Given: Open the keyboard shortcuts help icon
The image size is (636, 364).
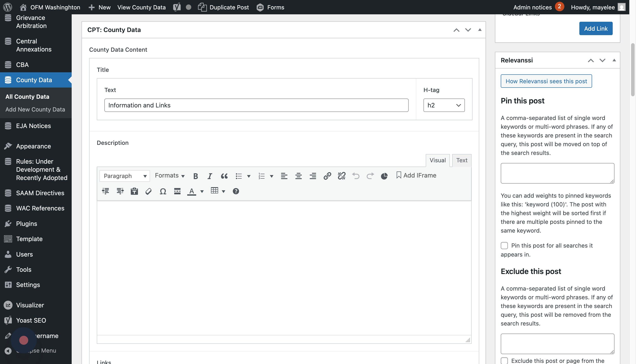Looking at the screenshot, I should coord(236,191).
